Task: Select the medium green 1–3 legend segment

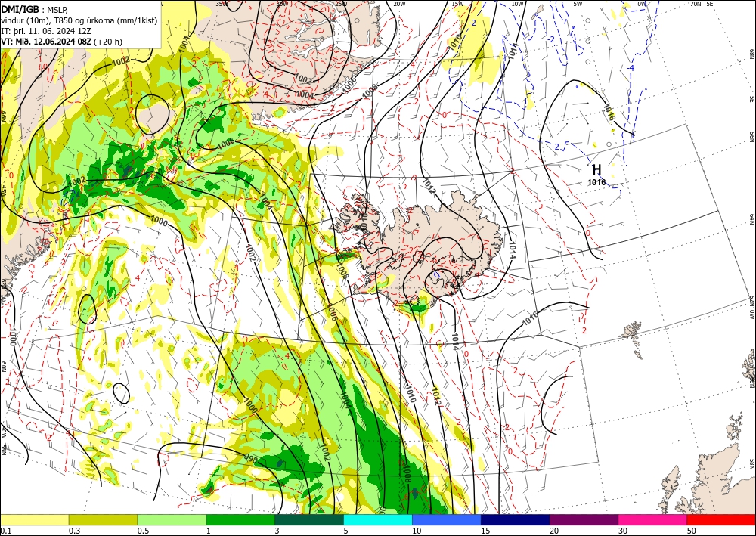Action: [240, 520]
